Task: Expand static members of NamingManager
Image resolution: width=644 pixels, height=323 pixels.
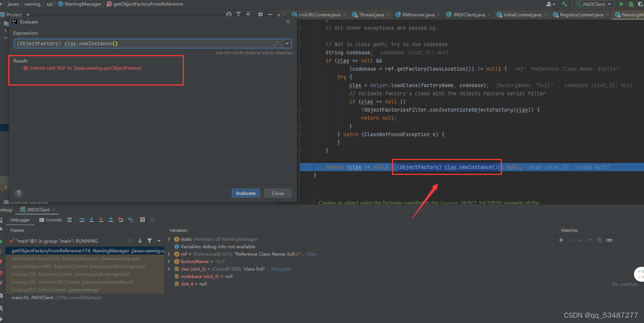Action: point(169,239)
